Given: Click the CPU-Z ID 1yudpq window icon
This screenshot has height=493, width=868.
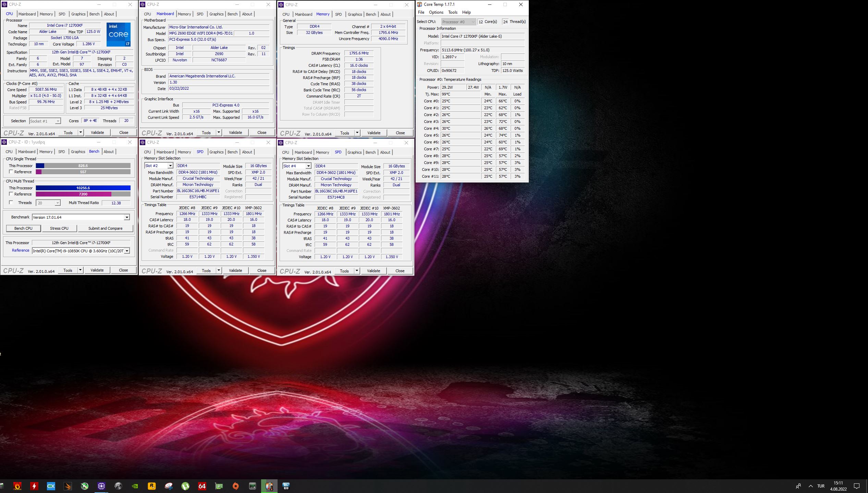Looking at the screenshot, I should click(x=4, y=142).
